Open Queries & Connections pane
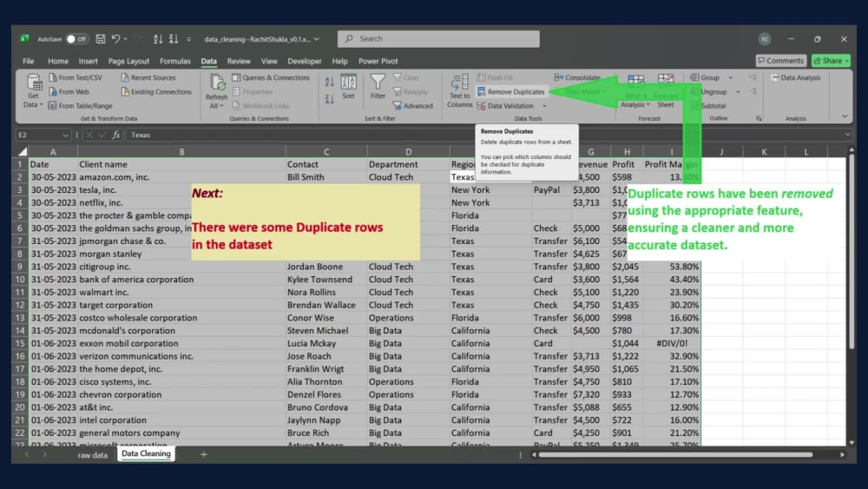The height and width of the screenshot is (489, 868). tap(271, 77)
